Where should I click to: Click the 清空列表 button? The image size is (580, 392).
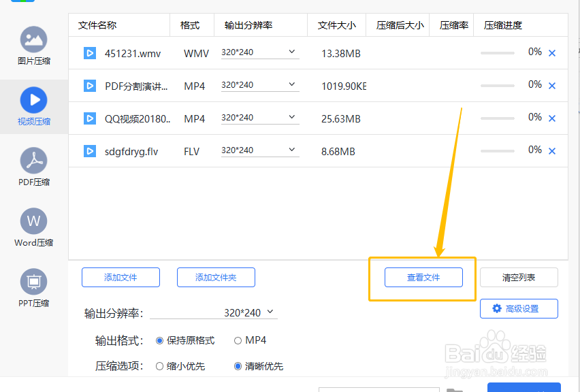519,278
